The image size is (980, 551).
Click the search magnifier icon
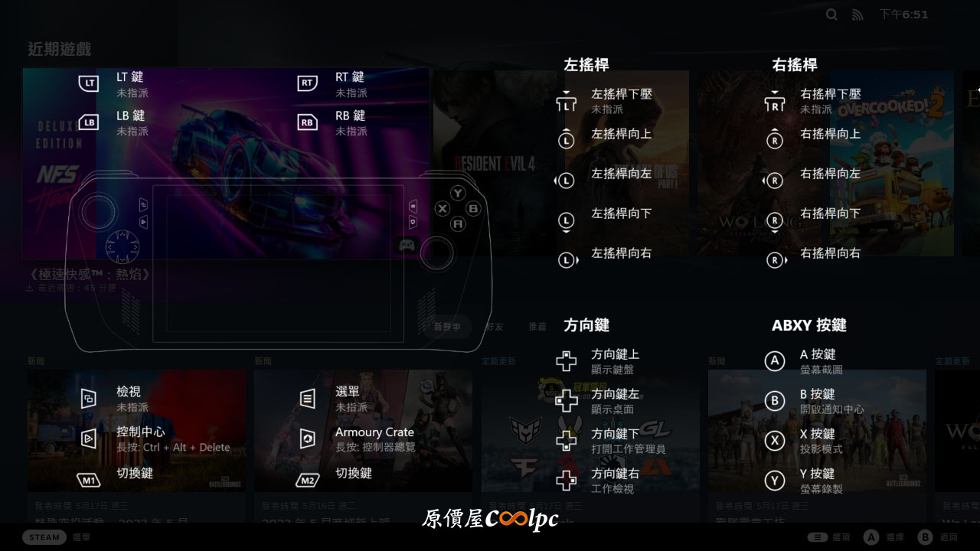click(831, 15)
